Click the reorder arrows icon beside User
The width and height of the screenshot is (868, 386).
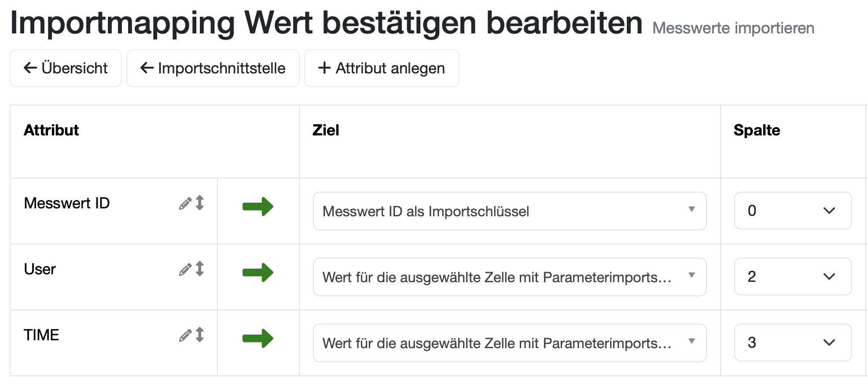coord(200,269)
